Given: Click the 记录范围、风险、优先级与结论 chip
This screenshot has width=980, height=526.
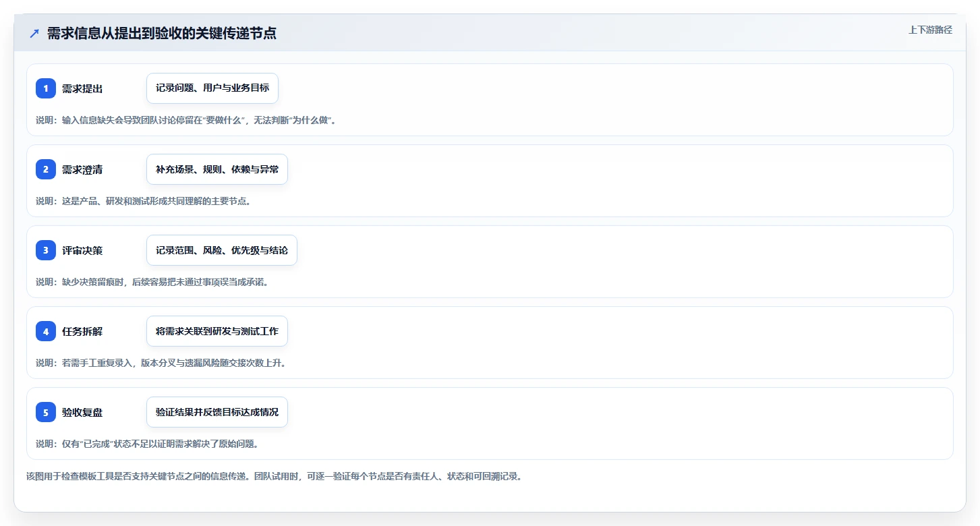Looking at the screenshot, I should tap(222, 250).
